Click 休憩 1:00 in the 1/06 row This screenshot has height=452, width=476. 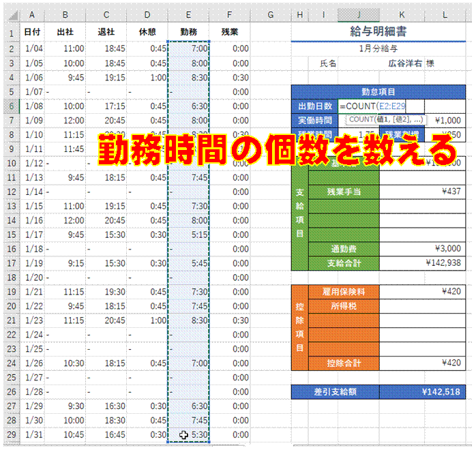(147, 78)
